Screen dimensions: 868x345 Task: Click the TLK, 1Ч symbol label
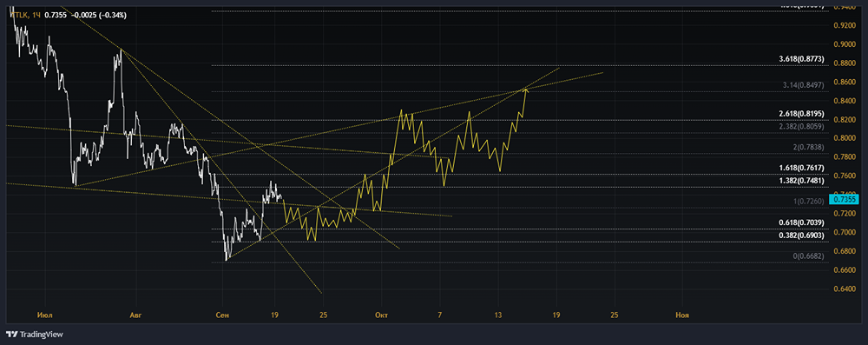[x=25, y=15]
